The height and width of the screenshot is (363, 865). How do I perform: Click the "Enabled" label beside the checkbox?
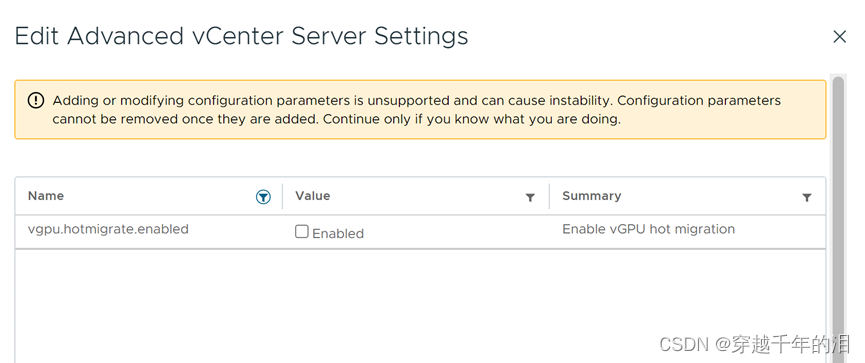[x=338, y=233]
